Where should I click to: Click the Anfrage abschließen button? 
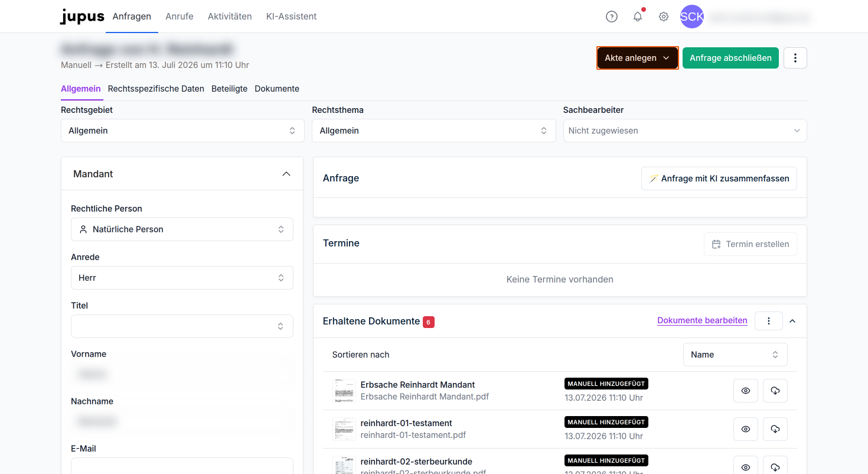pos(730,58)
